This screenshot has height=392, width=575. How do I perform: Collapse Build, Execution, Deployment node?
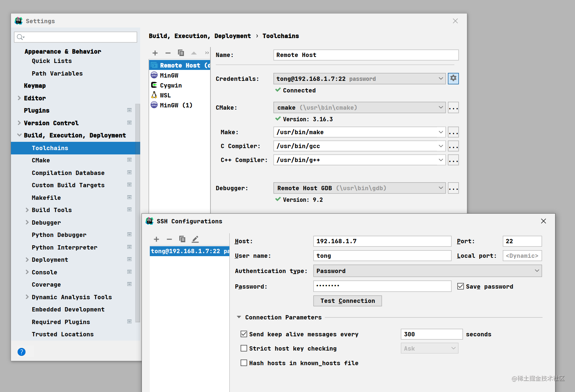click(19, 135)
